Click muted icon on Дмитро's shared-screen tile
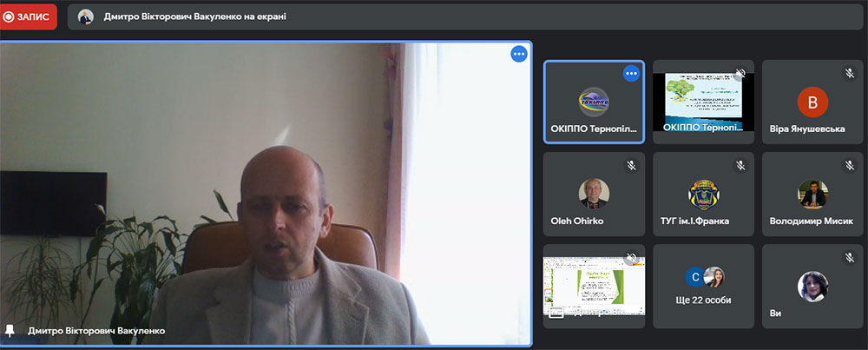This screenshot has height=350, width=868. point(631,258)
